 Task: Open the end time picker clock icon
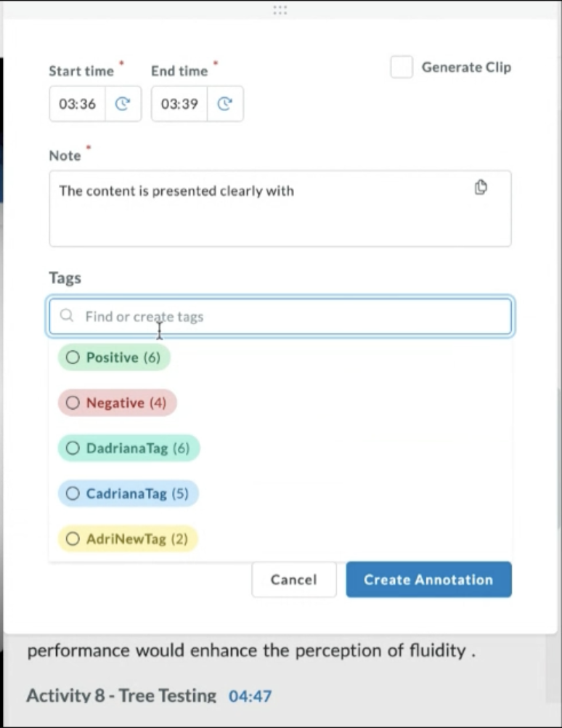(224, 103)
